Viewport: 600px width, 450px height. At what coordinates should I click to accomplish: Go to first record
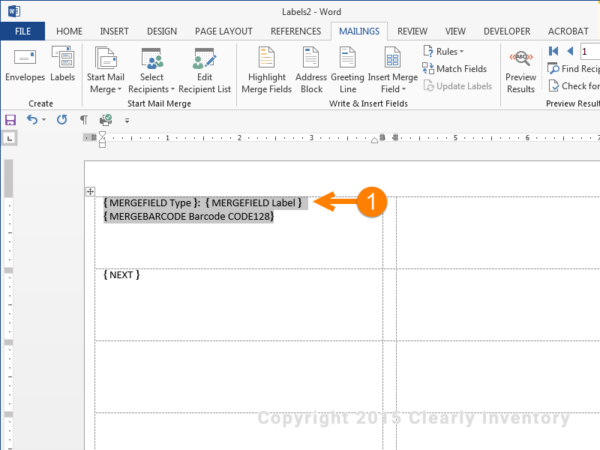click(553, 51)
